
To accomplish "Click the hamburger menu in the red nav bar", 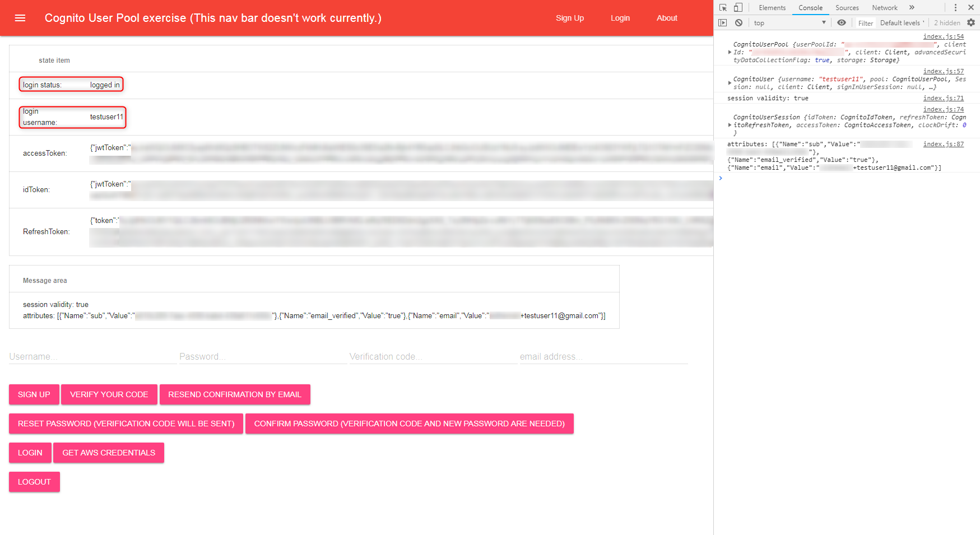I will 20,17.
